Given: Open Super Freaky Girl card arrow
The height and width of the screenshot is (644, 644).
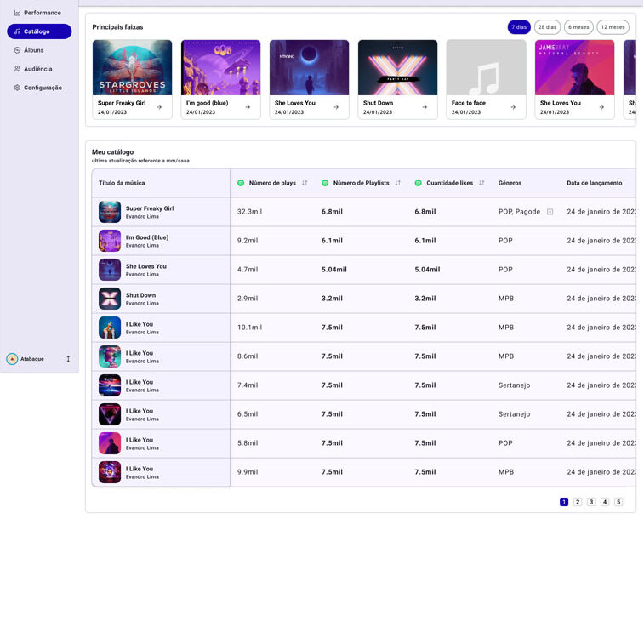Looking at the screenshot, I should pyautogui.click(x=159, y=107).
